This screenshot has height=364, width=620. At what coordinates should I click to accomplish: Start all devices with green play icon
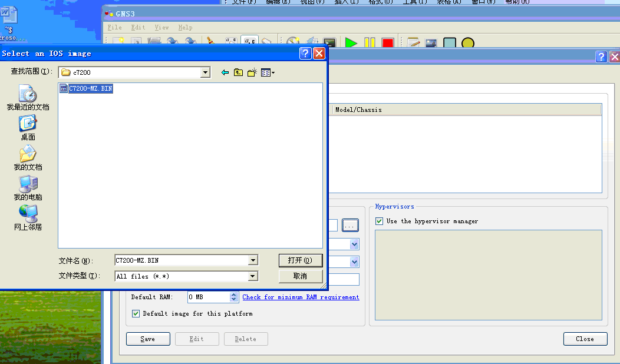351,42
